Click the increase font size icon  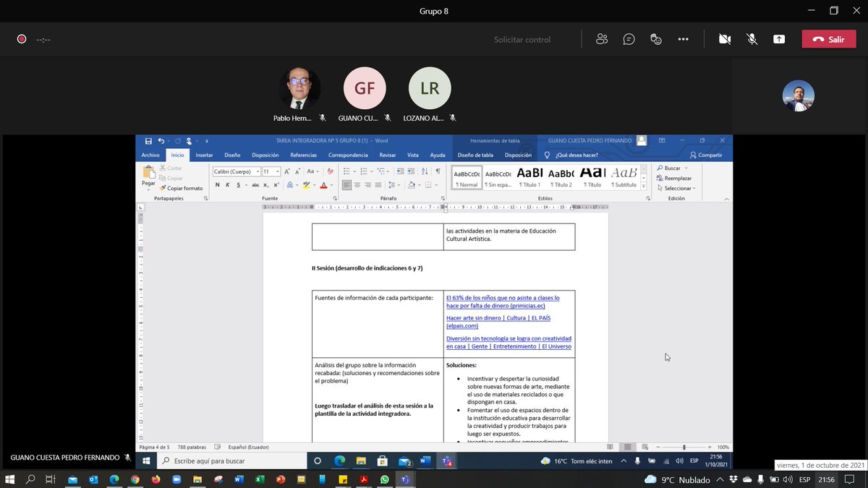pos(287,171)
